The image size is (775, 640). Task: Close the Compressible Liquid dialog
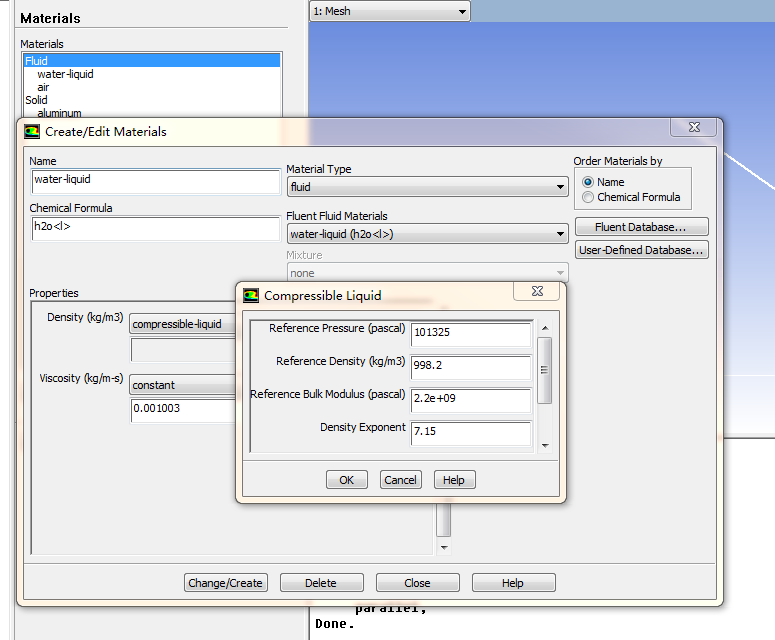click(537, 291)
